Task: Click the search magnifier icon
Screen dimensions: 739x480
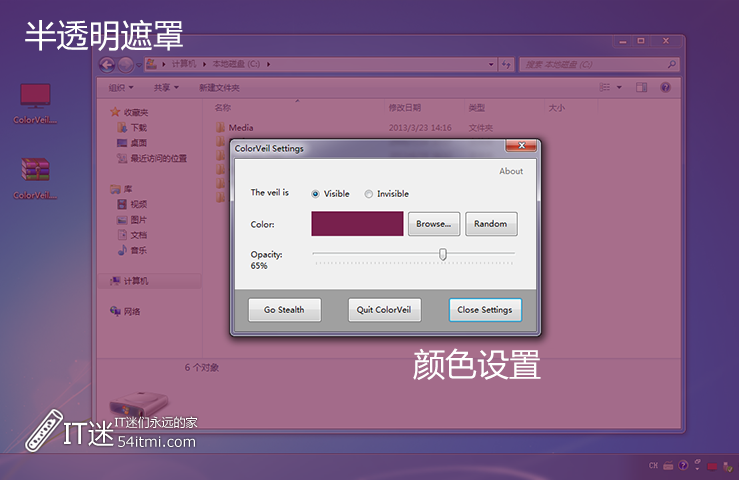Action: pos(672,64)
